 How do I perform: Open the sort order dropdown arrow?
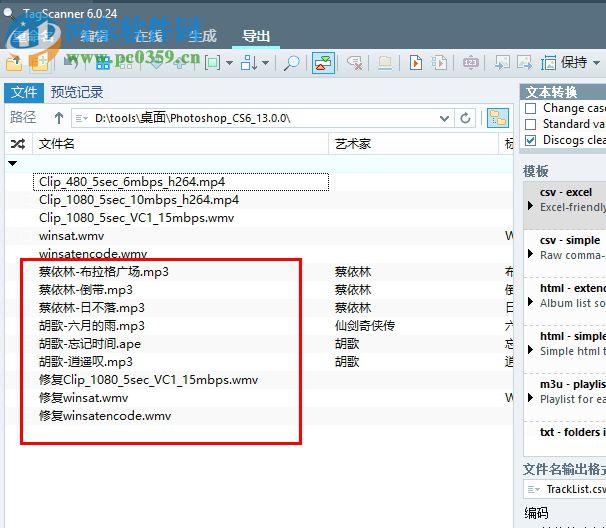coord(266,63)
